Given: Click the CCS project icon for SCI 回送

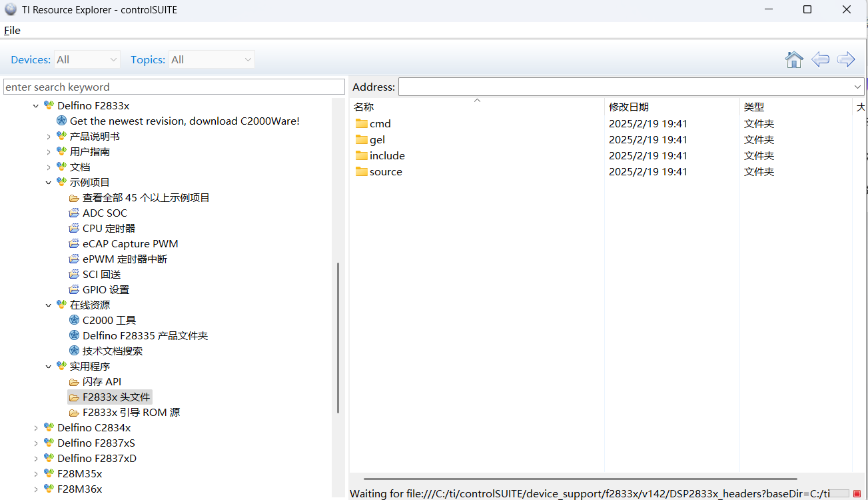Looking at the screenshot, I should [x=74, y=274].
